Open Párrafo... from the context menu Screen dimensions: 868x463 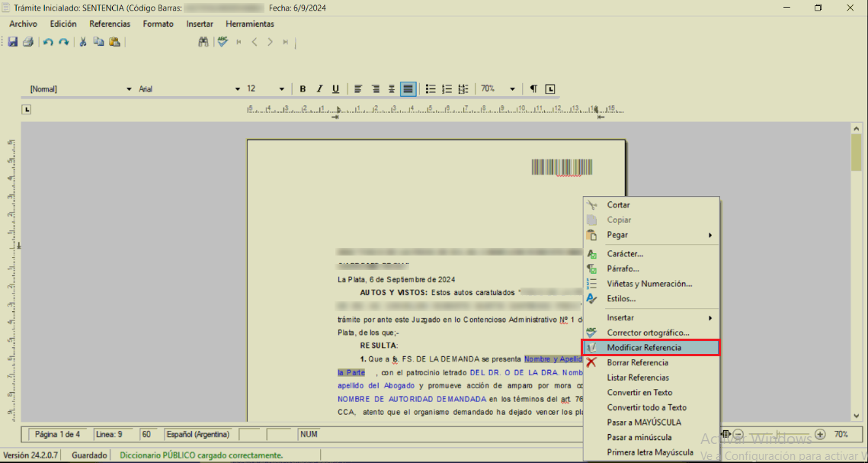651,268
